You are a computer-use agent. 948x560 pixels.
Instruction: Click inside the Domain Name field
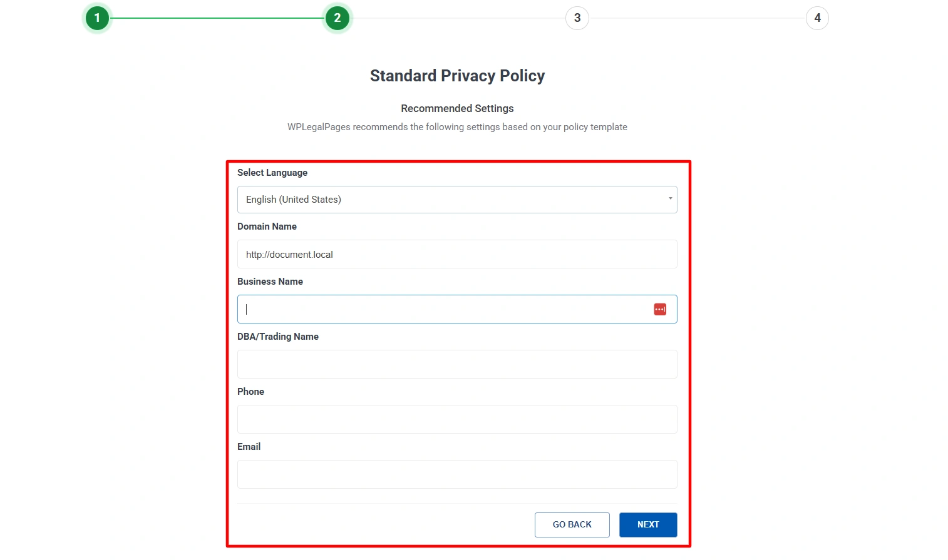pyautogui.click(x=457, y=254)
